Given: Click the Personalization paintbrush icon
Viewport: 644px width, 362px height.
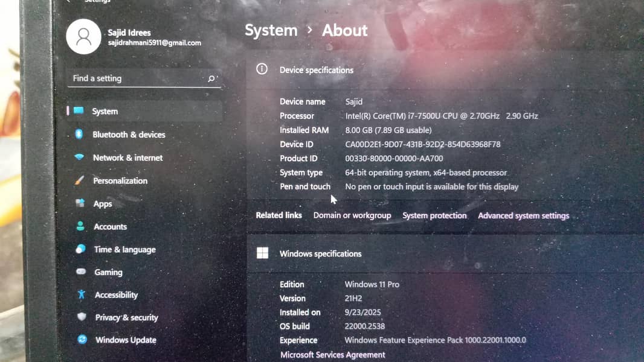Looking at the screenshot, I should 79,180.
